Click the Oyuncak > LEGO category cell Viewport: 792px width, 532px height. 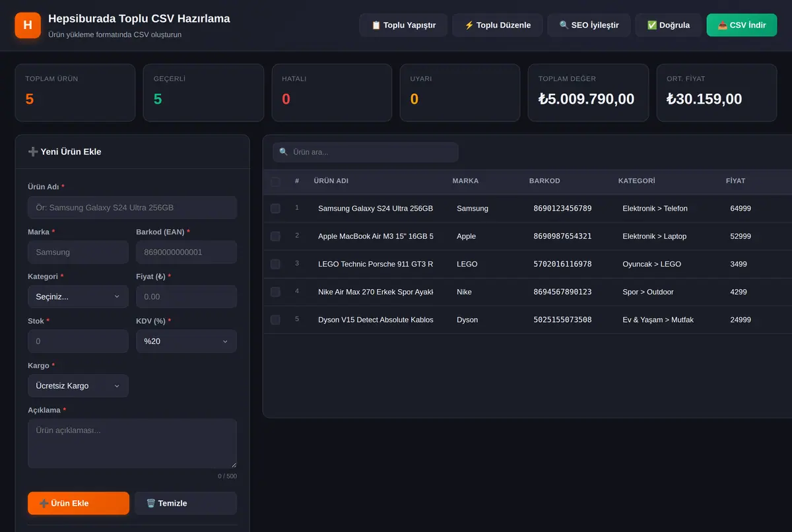tap(652, 264)
